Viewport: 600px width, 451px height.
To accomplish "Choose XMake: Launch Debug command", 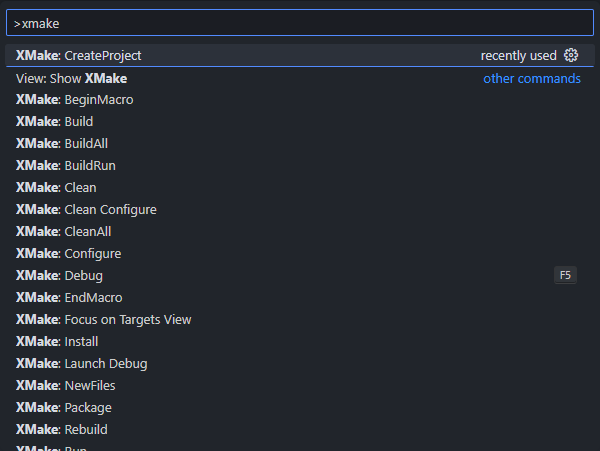I will point(82,364).
